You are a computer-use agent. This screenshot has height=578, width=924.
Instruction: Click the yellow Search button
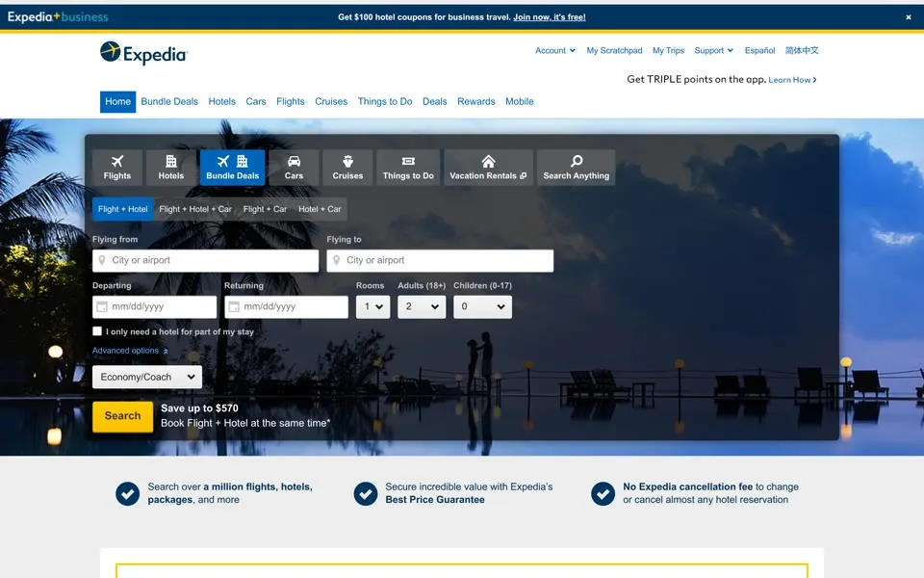pyautogui.click(x=122, y=416)
